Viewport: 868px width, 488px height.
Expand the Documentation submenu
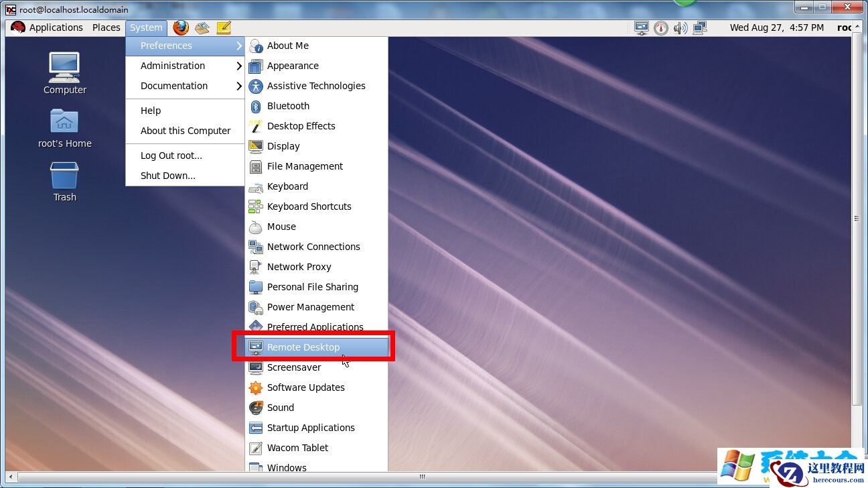coord(185,86)
